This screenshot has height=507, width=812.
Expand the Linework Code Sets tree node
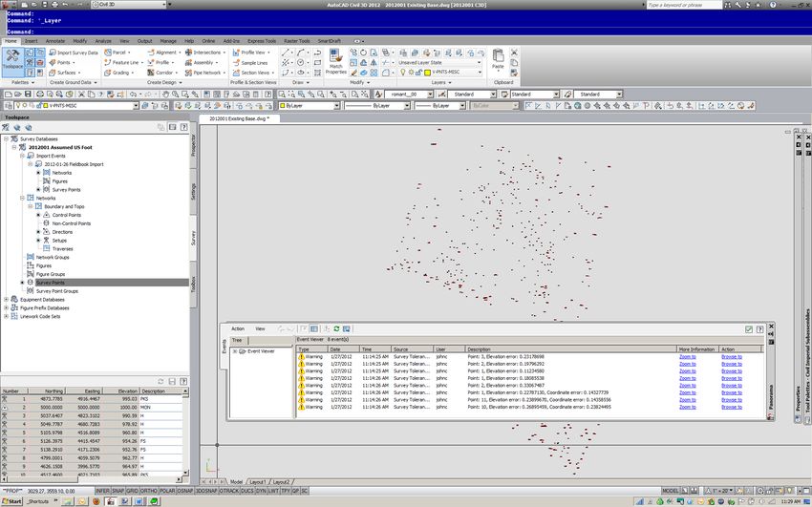(7, 316)
